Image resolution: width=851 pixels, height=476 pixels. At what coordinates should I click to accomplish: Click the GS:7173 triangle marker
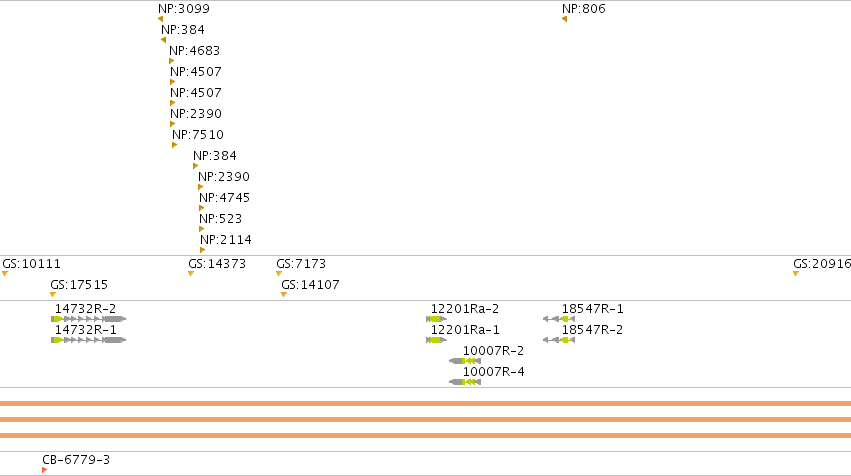pyautogui.click(x=279, y=274)
